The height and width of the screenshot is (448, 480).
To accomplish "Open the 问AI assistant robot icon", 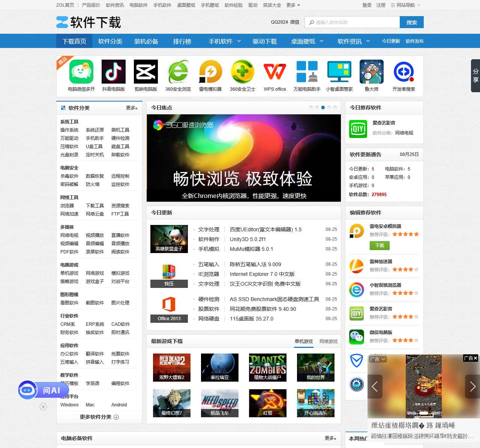I will (27, 390).
